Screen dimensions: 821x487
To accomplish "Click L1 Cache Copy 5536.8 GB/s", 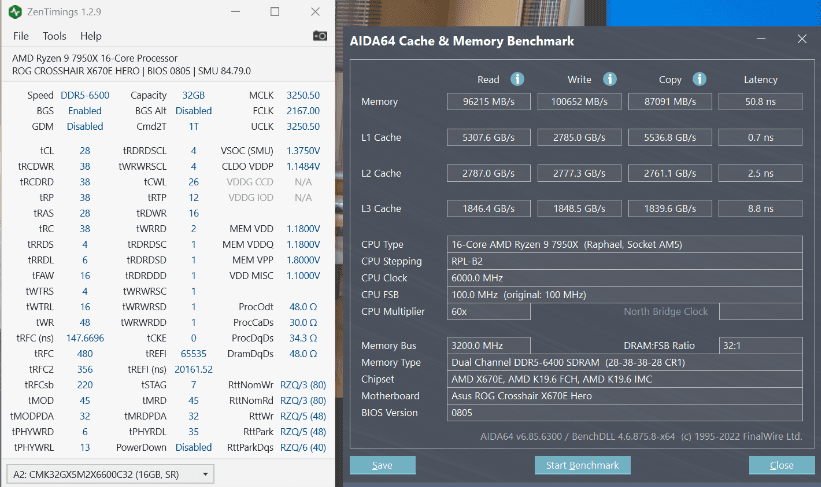I will pos(670,137).
